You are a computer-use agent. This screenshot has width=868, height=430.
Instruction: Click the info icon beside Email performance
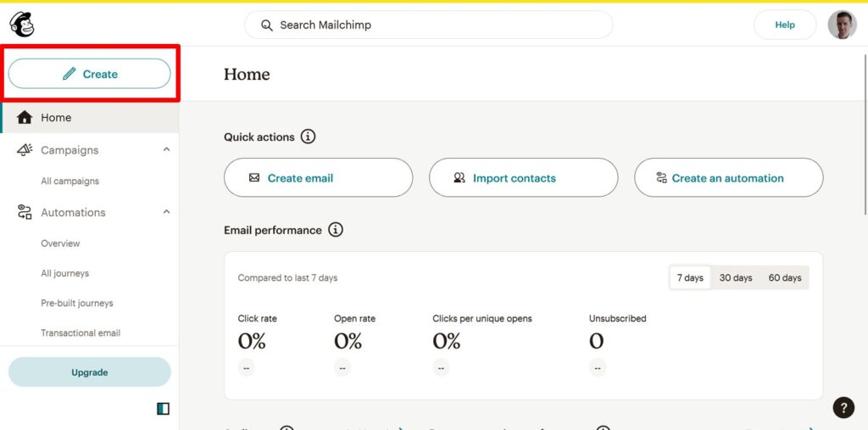336,230
